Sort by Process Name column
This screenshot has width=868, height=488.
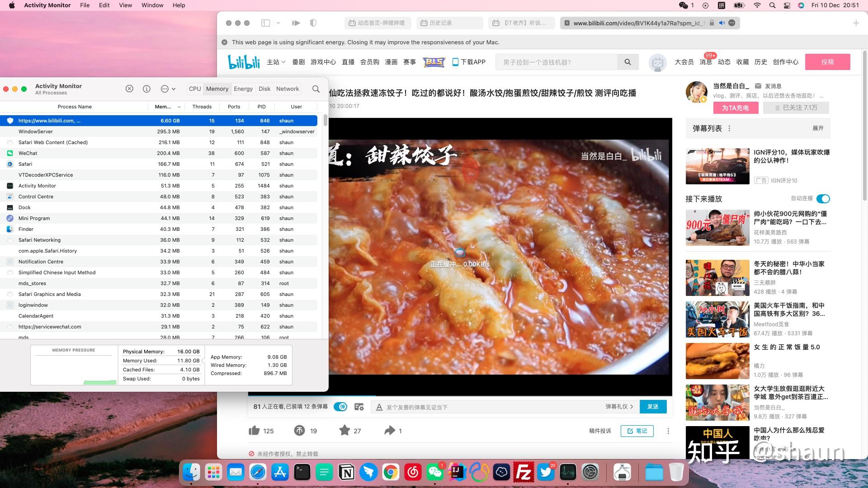click(x=75, y=107)
